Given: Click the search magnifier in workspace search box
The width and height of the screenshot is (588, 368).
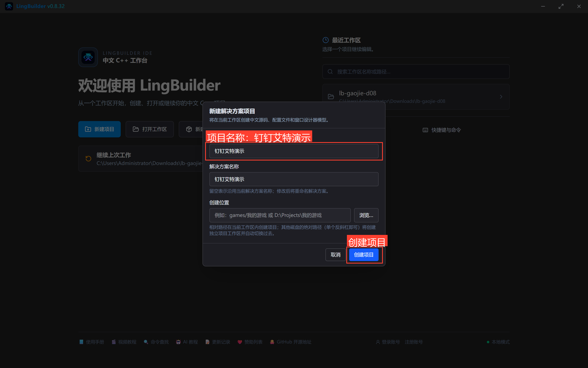Looking at the screenshot, I should pyautogui.click(x=330, y=72).
